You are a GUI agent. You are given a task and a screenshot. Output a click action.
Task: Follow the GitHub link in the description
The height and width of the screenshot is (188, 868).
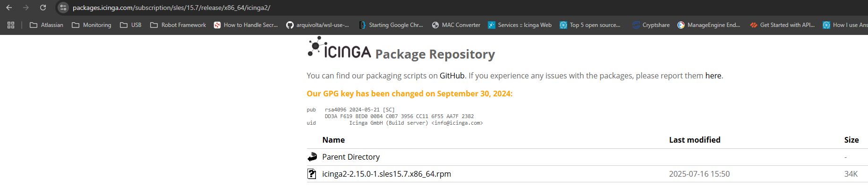pos(452,76)
